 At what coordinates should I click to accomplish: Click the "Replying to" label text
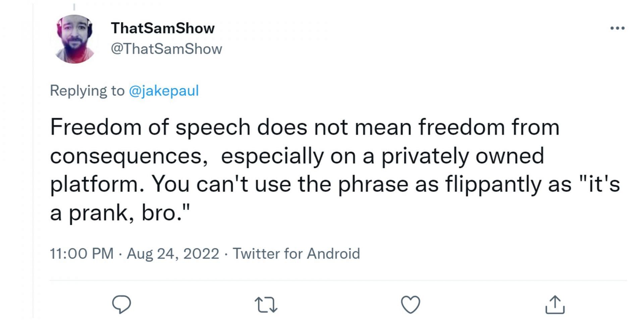click(x=87, y=91)
